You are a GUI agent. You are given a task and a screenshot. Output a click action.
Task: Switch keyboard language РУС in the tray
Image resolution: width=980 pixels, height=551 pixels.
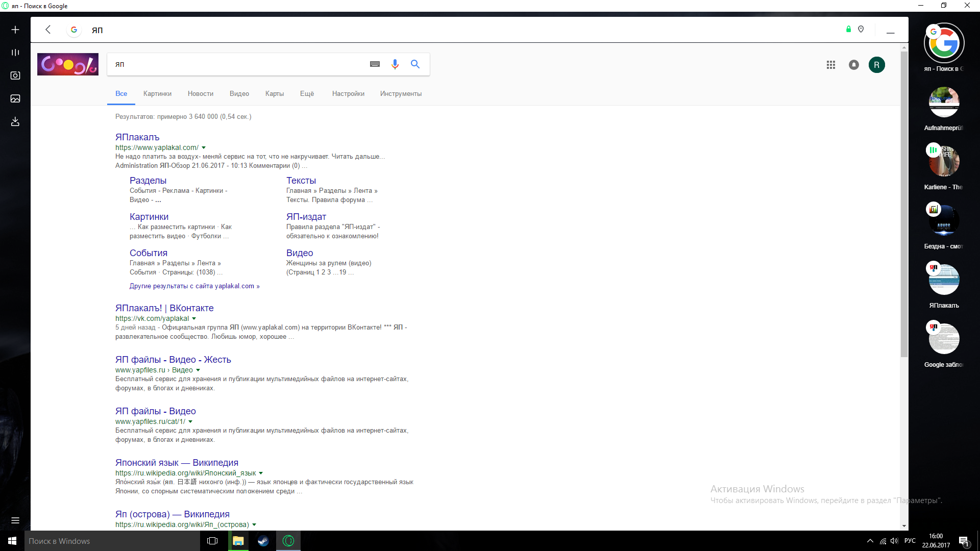click(910, 541)
